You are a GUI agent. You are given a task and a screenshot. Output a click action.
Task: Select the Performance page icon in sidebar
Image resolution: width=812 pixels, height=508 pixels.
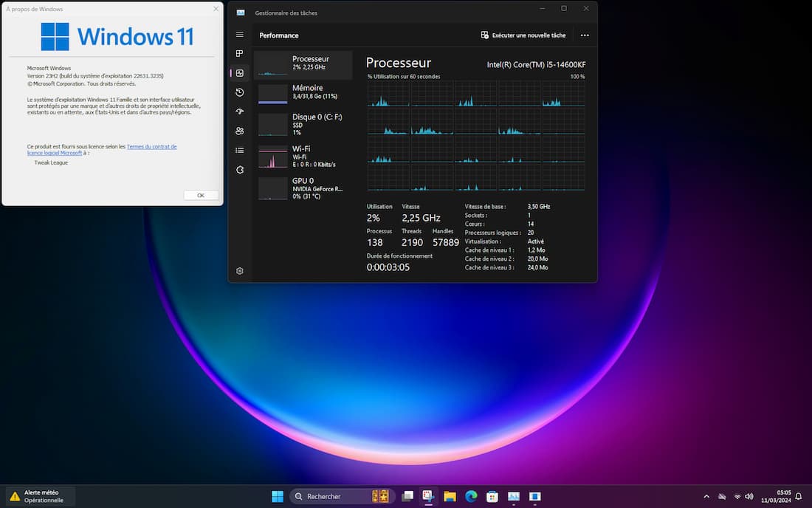tap(239, 73)
